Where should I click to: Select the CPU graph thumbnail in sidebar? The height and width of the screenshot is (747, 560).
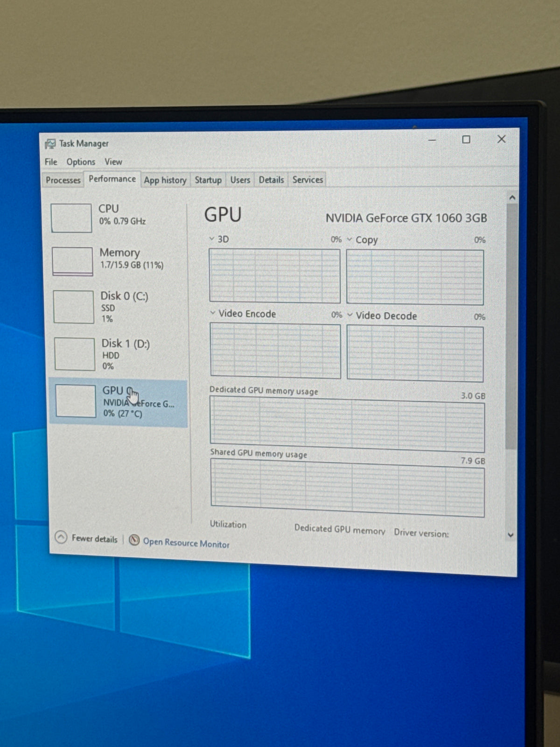[x=71, y=218]
